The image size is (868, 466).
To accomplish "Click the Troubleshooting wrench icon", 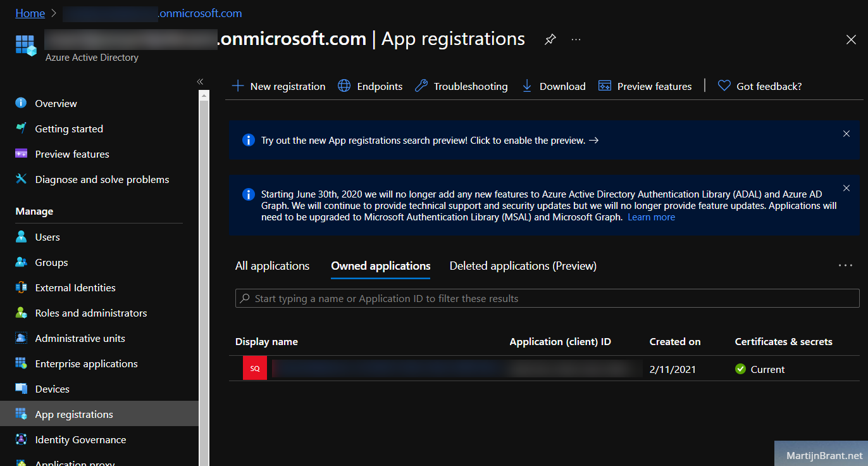I will point(421,86).
